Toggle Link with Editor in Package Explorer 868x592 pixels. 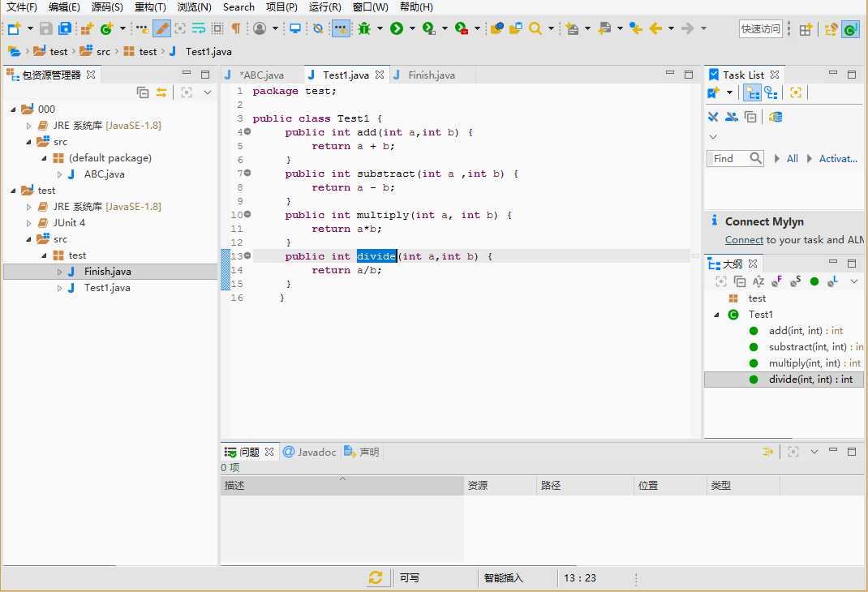coord(161,92)
